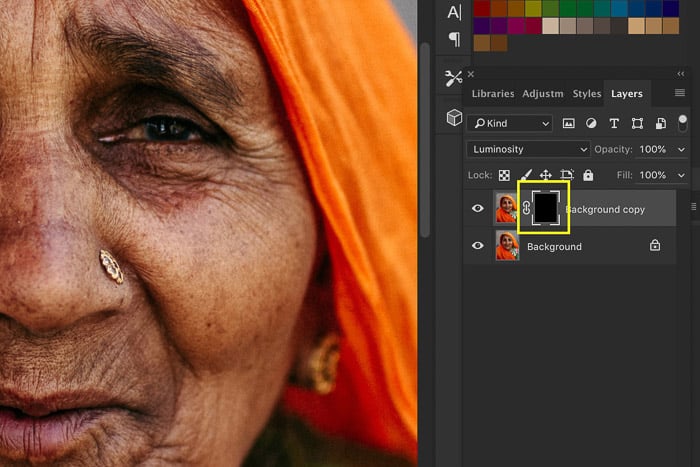
Task: Pick the bright cyan-blue swatch
Action: coord(619,8)
